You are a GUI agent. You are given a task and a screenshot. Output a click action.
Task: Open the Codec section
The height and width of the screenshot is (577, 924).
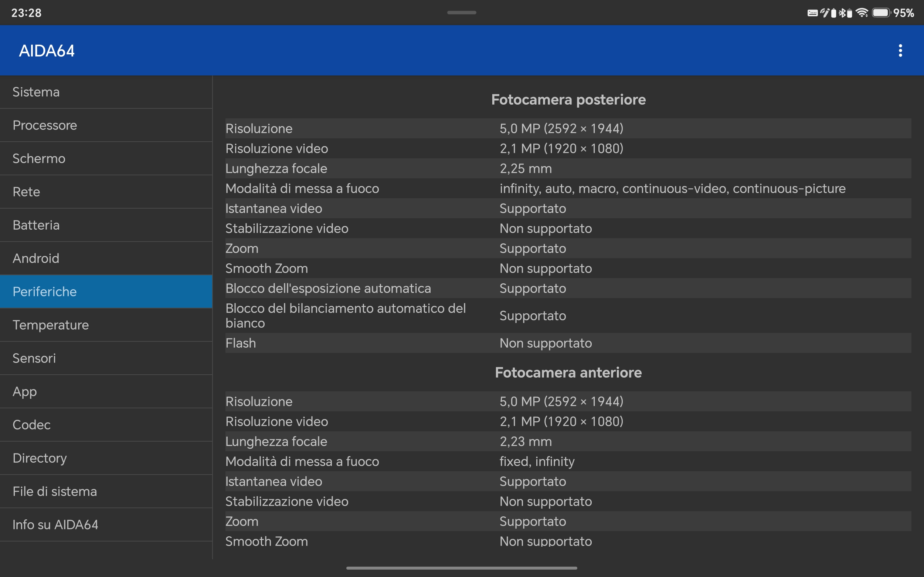tap(106, 425)
